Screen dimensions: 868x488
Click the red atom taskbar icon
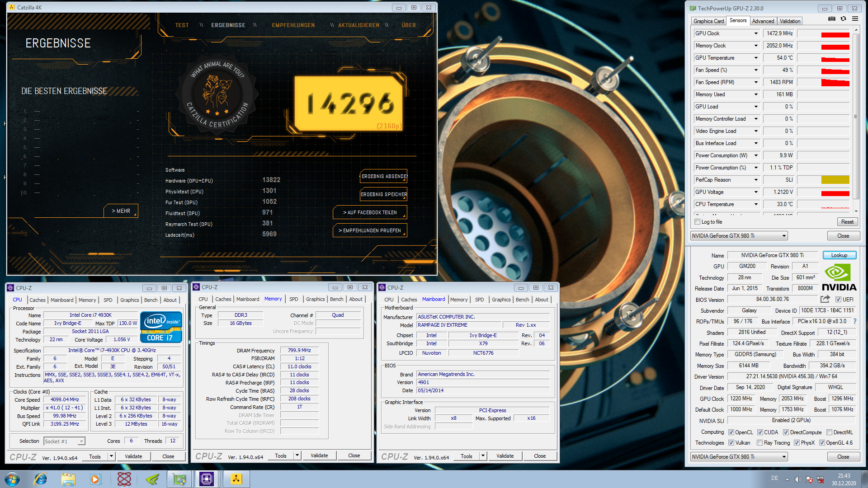click(x=124, y=479)
